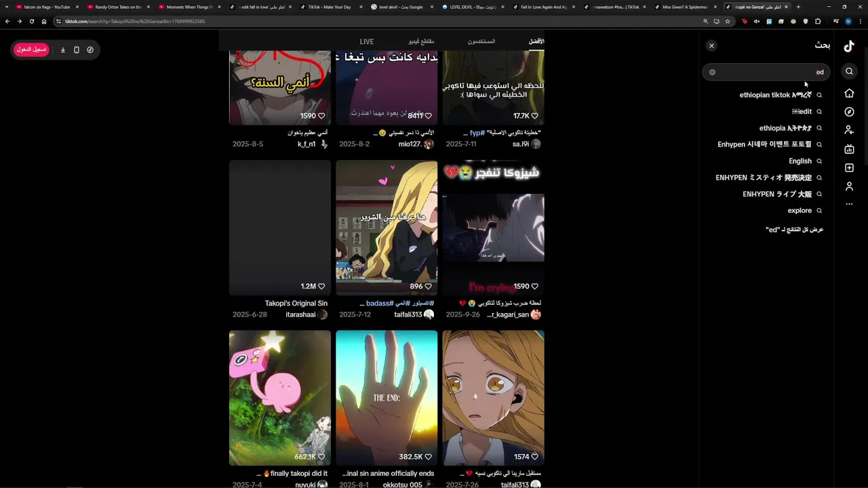The image size is (868, 488).
Task: Switch to 'Randy Orton Takes on the' tab
Action: (x=117, y=7)
